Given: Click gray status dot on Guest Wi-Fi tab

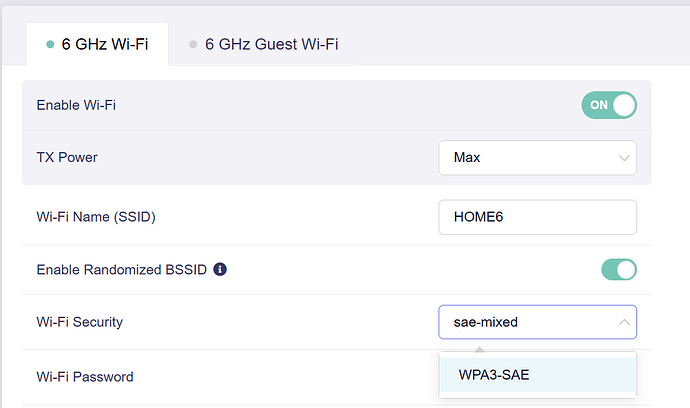Looking at the screenshot, I should 193,45.
